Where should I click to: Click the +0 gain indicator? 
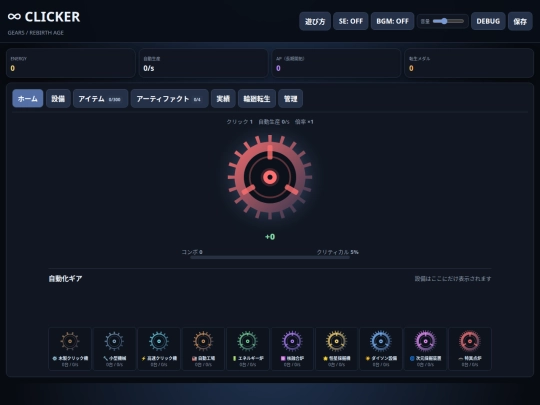click(x=270, y=237)
